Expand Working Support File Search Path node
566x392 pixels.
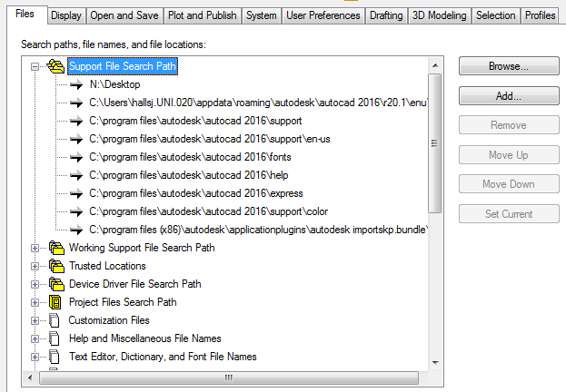coord(35,248)
